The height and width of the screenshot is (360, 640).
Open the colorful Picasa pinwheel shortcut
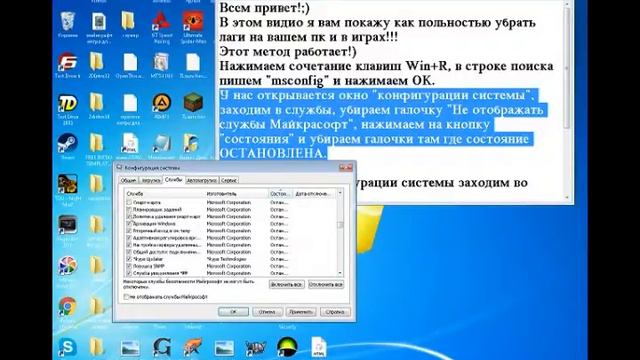click(x=67, y=266)
